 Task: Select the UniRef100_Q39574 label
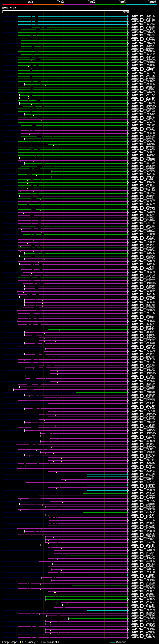(143, 89)
